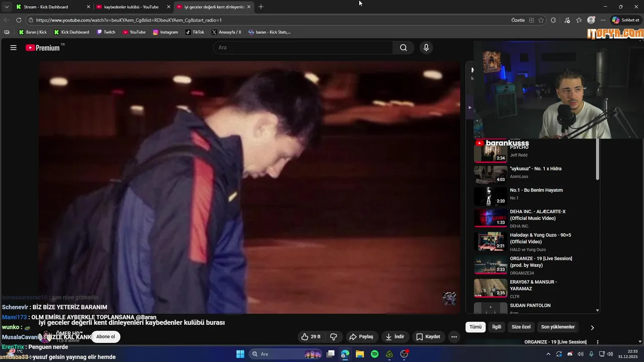The height and width of the screenshot is (362, 644).
Task: Select the Tümü filter chip
Action: click(x=475, y=327)
